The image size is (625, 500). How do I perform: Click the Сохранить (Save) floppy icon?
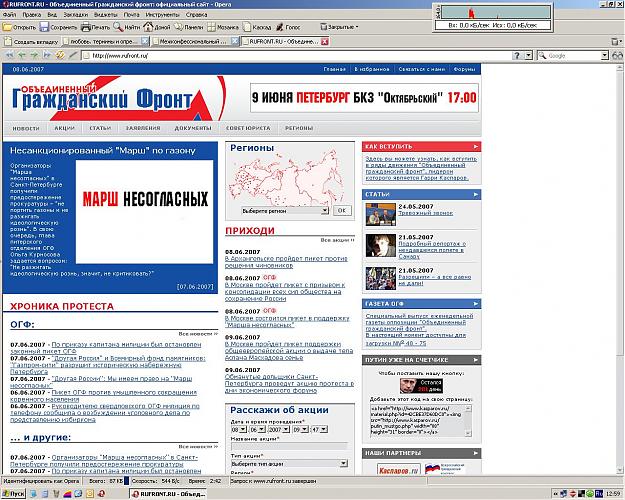(44, 27)
